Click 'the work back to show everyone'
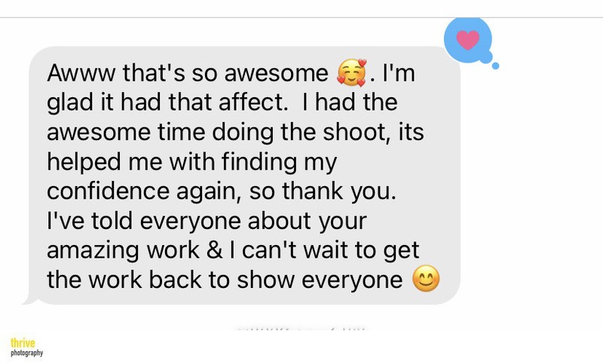 point(225,280)
